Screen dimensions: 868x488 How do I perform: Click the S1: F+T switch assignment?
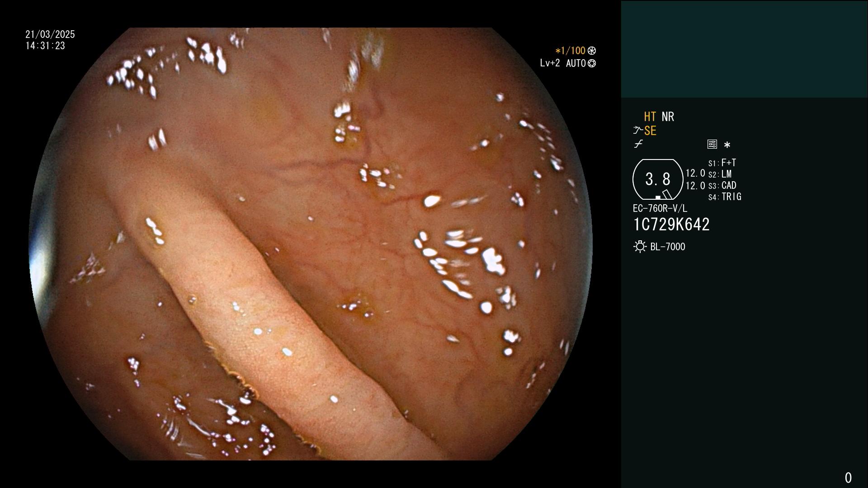722,163
